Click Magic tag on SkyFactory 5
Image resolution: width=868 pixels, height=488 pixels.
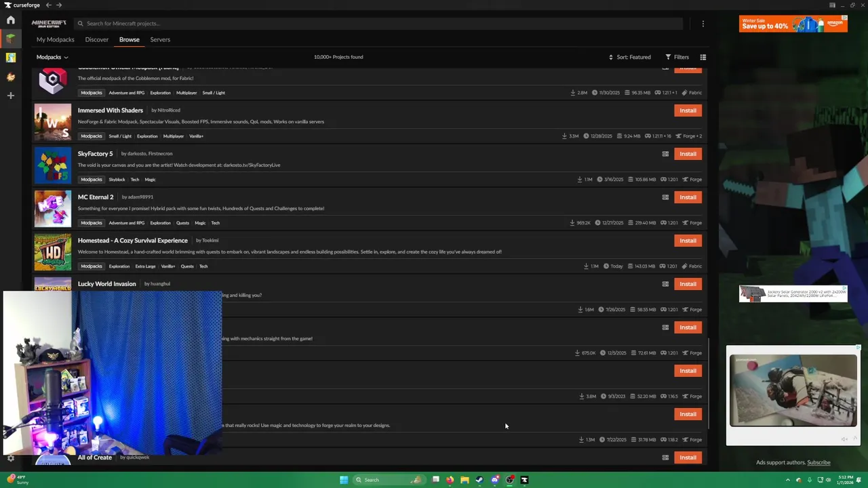(x=151, y=180)
